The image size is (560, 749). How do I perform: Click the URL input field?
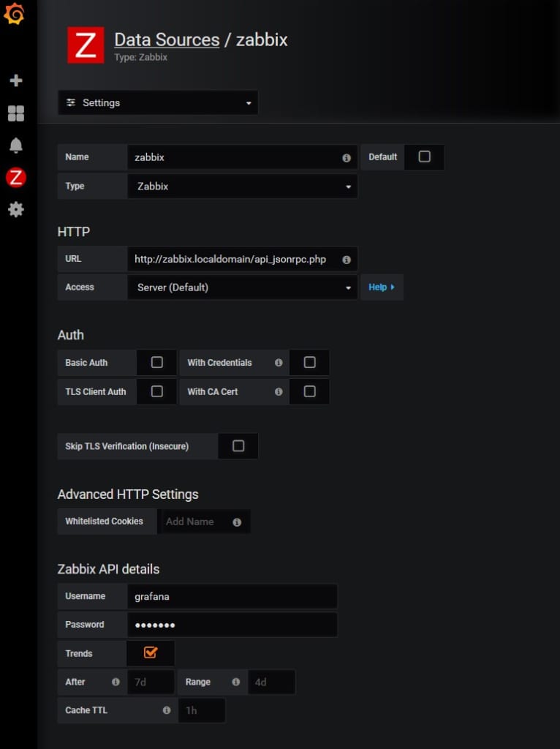(x=243, y=259)
